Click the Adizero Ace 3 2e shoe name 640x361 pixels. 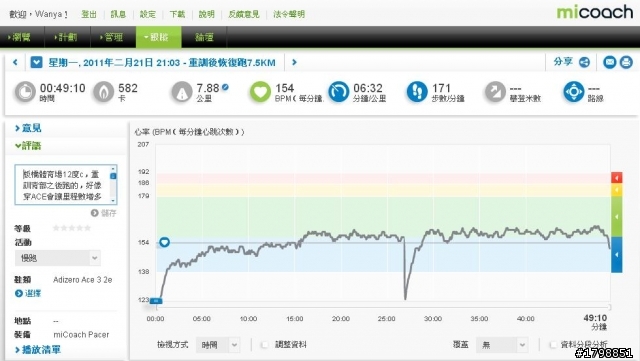82,280
